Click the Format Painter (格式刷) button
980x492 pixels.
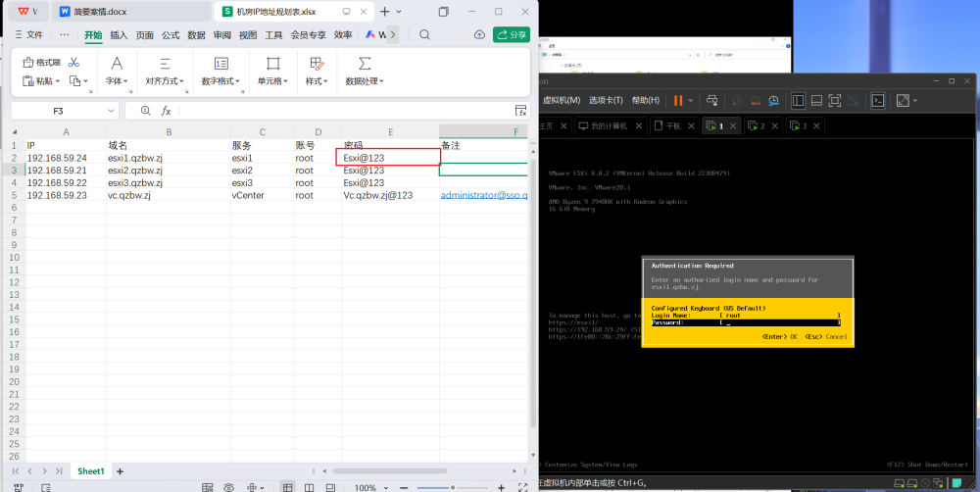pyautogui.click(x=41, y=63)
